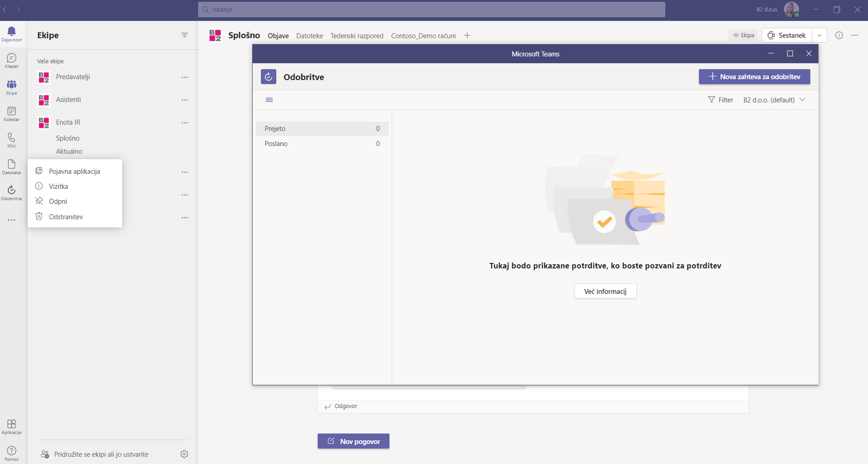
Task: Switch to the Datoteke tab
Action: pos(309,36)
